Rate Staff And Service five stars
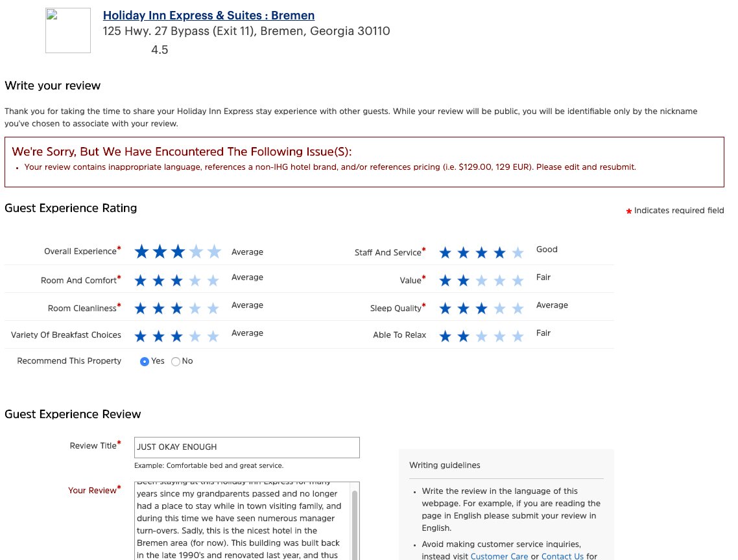738x560 pixels. click(518, 253)
